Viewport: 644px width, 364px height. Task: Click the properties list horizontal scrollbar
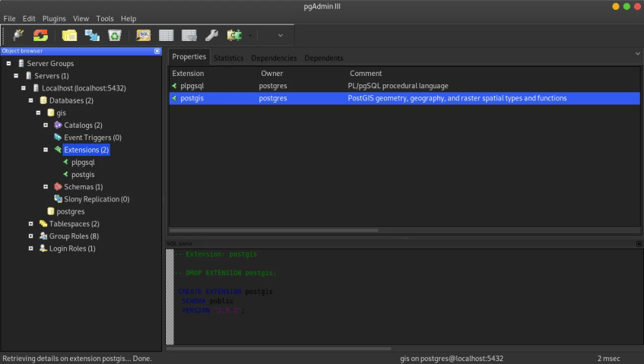274,230
